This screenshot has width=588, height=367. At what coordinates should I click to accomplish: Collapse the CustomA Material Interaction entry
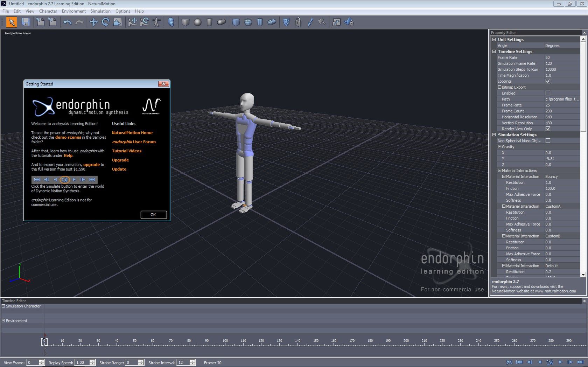click(x=504, y=206)
